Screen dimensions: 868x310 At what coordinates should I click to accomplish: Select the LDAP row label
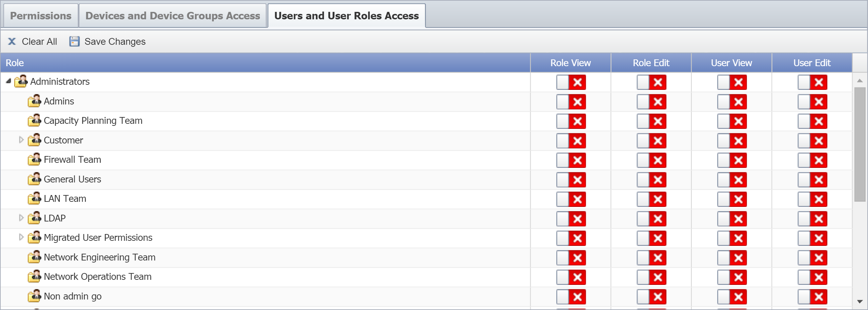click(x=55, y=218)
